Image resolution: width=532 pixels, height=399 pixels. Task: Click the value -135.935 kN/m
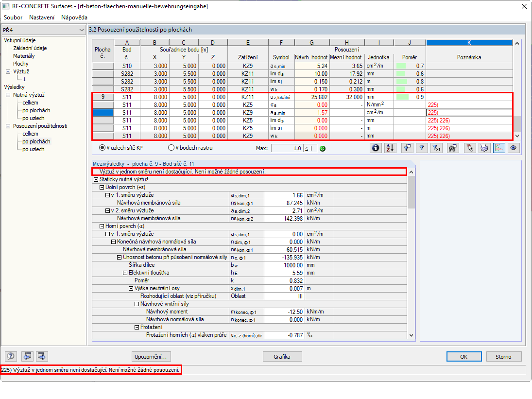tap(284, 258)
